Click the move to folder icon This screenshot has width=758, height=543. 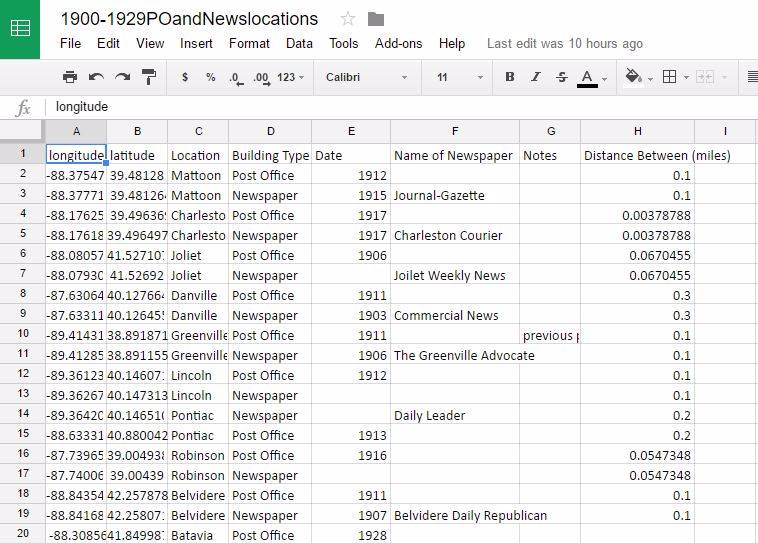tap(376, 19)
